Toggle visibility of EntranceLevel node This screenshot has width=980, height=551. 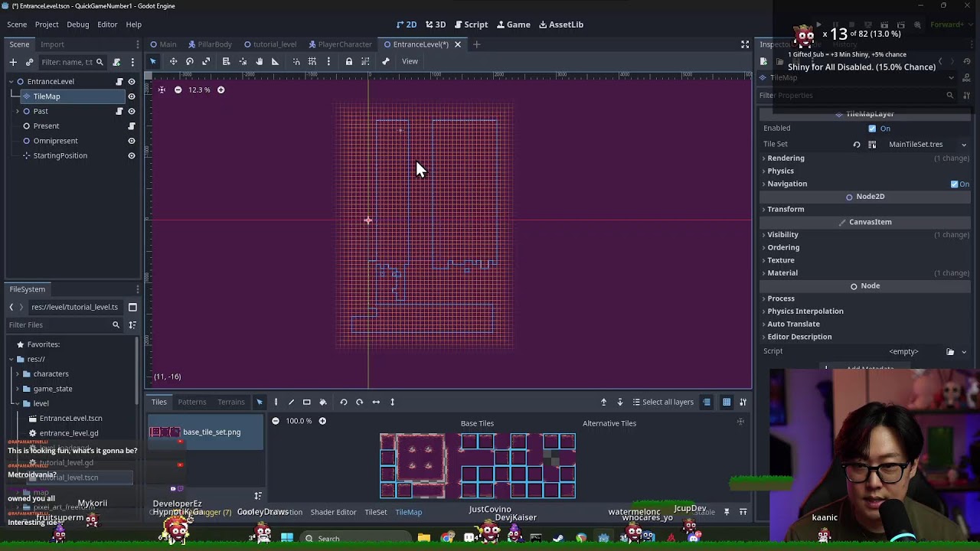point(132,81)
